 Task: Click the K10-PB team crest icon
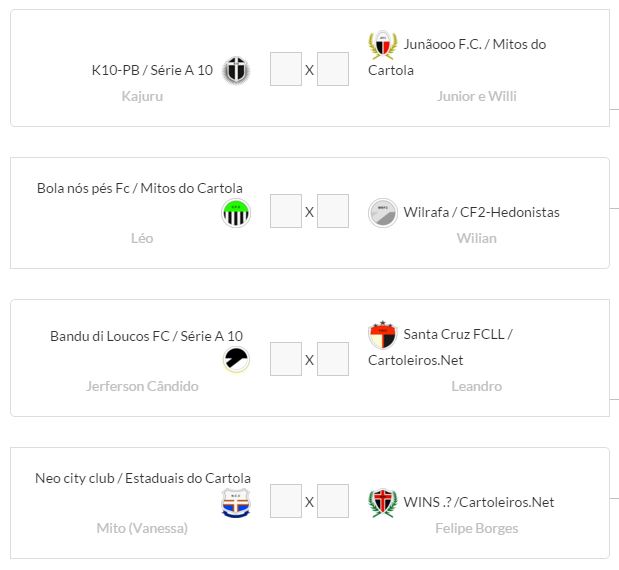pyautogui.click(x=236, y=70)
